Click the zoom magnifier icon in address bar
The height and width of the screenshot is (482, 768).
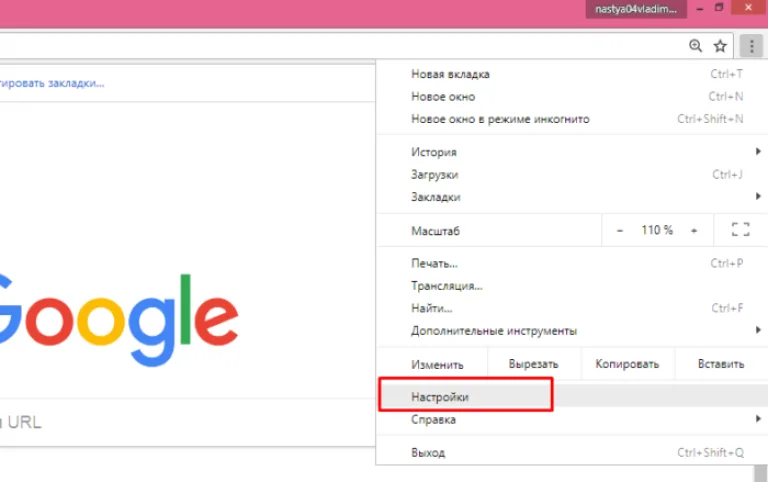pos(695,46)
